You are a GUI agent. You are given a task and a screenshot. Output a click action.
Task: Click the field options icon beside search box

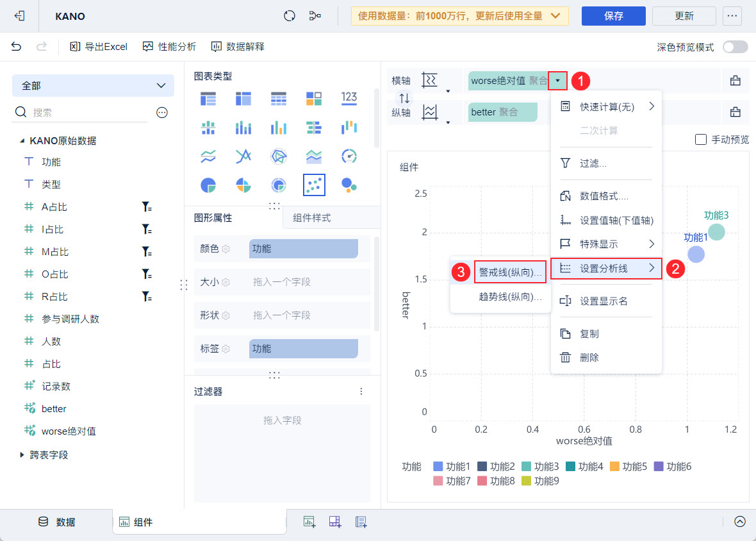coord(162,112)
